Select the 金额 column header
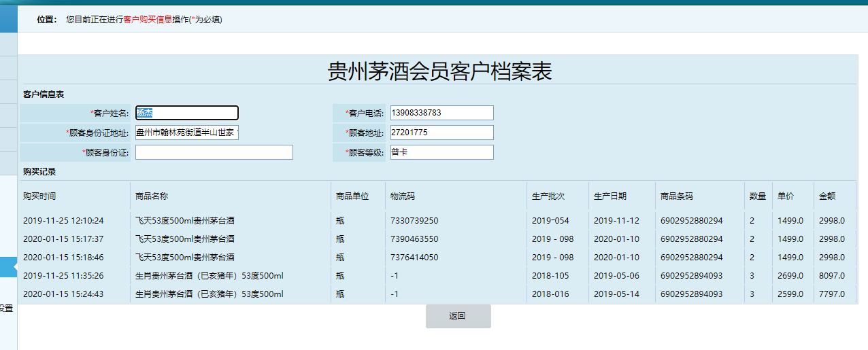This screenshot has width=868, height=350. coord(827,196)
